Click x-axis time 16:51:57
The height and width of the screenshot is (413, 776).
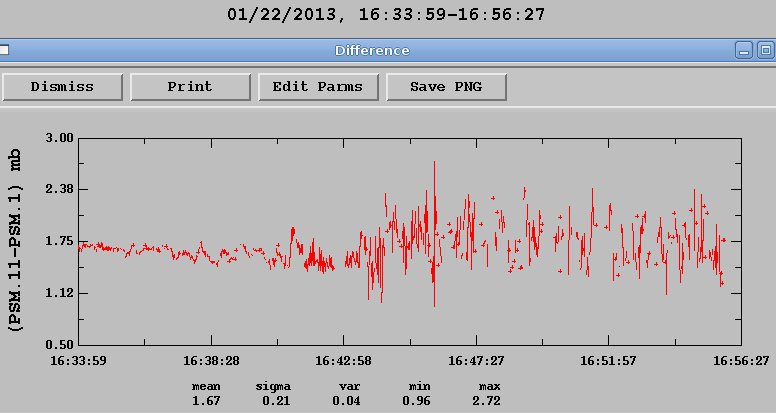(x=608, y=361)
